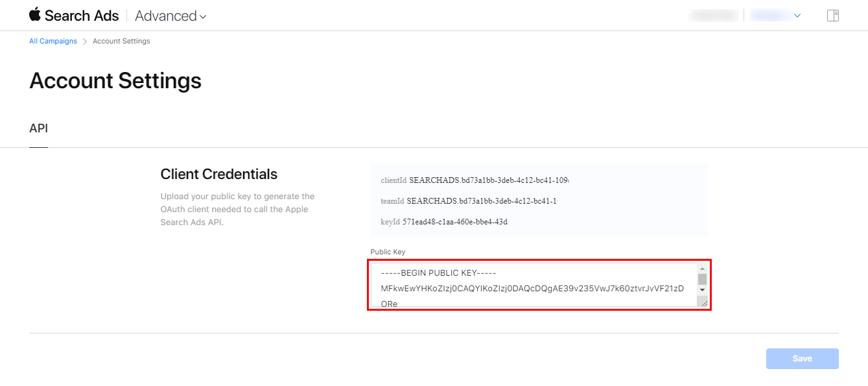The height and width of the screenshot is (386, 868).
Task: Expand the blurred account dropdown chevron
Action: (x=797, y=16)
